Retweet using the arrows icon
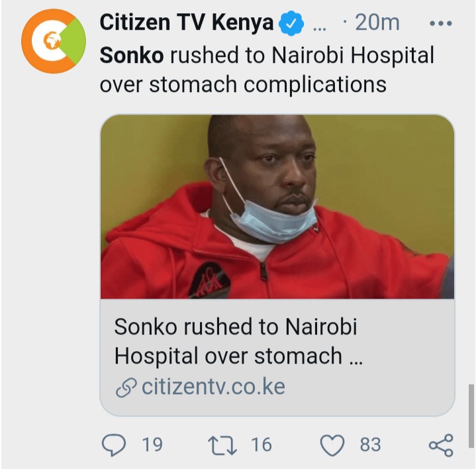 pyautogui.click(x=222, y=445)
